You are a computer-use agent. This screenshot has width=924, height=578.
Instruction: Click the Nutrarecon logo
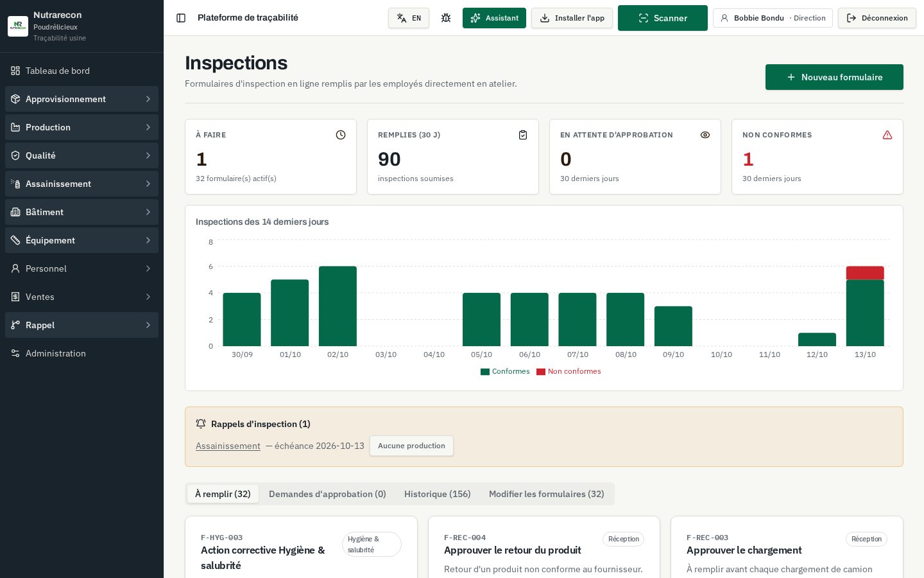click(x=18, y=26)
